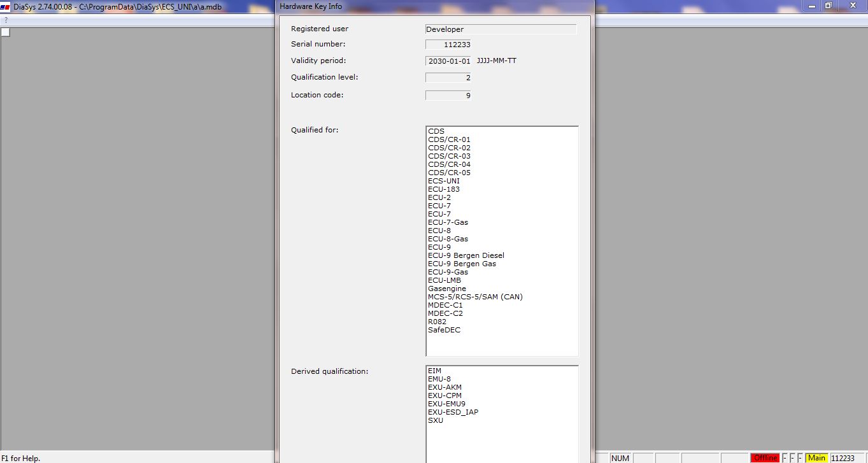Select ECU-9 Bergen Diesel list entry
Image resolution: width=868 pixels, height=463 pixels.
pos(466,255)
